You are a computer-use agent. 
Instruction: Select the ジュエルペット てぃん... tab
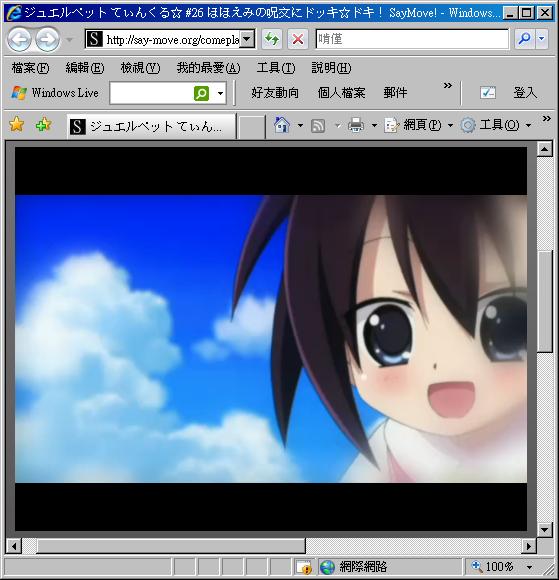tap(151, 127)
